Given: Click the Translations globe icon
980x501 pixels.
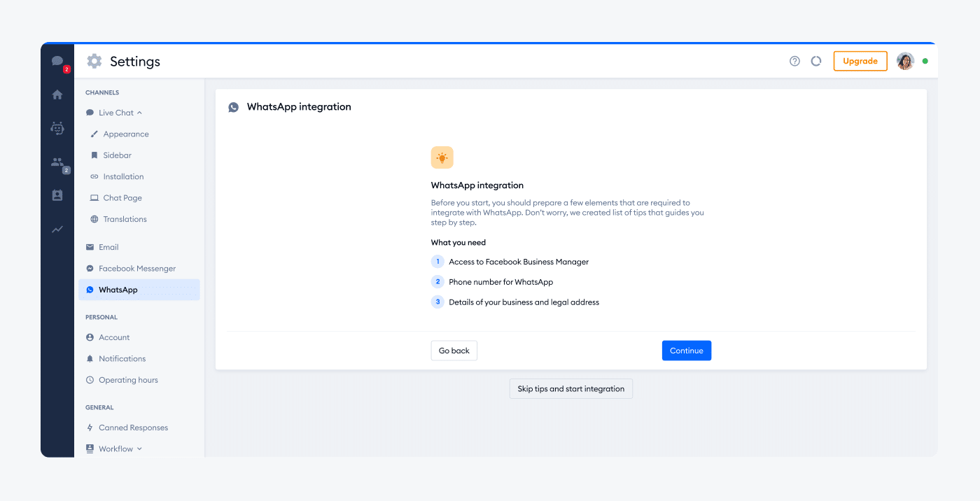Looking at the screenshot, I should (x=94, y=219).
